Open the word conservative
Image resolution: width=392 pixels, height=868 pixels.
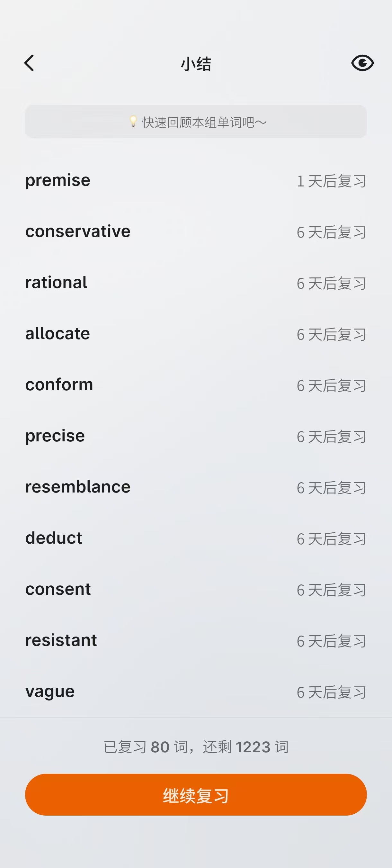(78, 232)
